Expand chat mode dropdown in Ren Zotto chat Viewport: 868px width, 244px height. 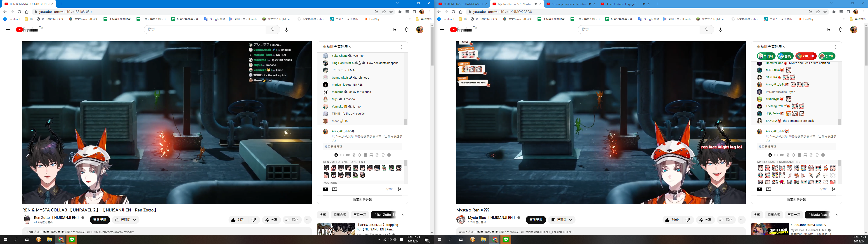point(338,47)
